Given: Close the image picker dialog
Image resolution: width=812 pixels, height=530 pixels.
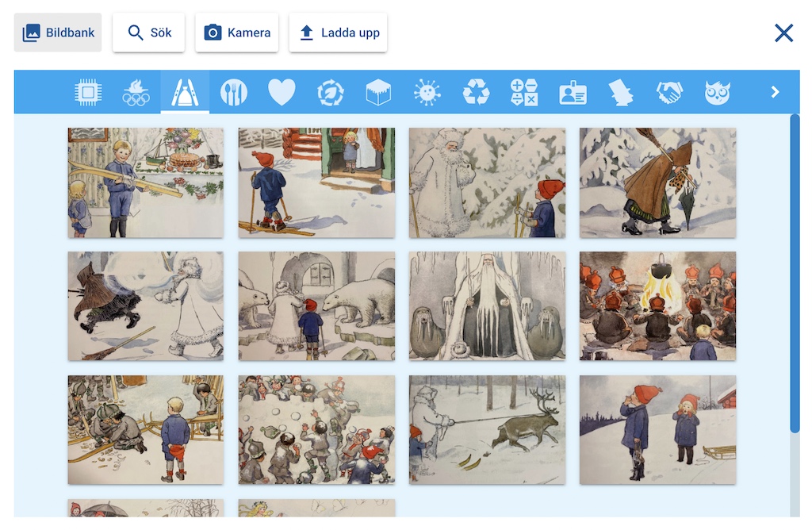Looking at the screenshot, I should [x=783, y=33].
